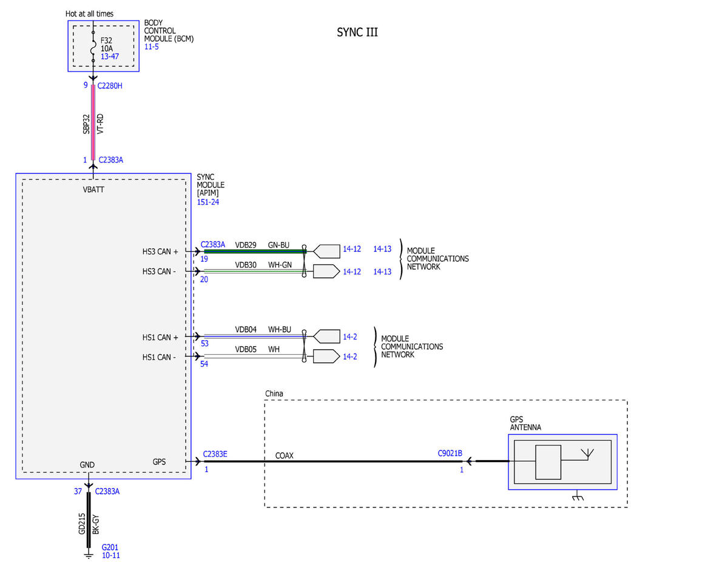Viewport: 728px width, 562px height.
Task: Click the GPS terminal label in the module
Action: (x=160, y=462)
